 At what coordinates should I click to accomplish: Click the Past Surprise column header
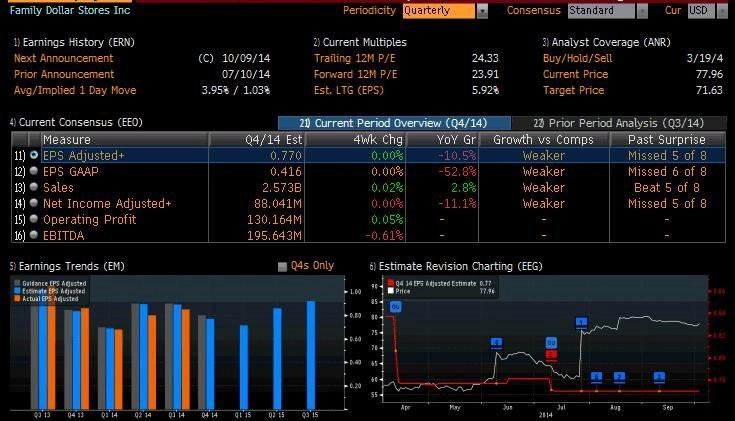pyautogui.click(x=667, y=140)
